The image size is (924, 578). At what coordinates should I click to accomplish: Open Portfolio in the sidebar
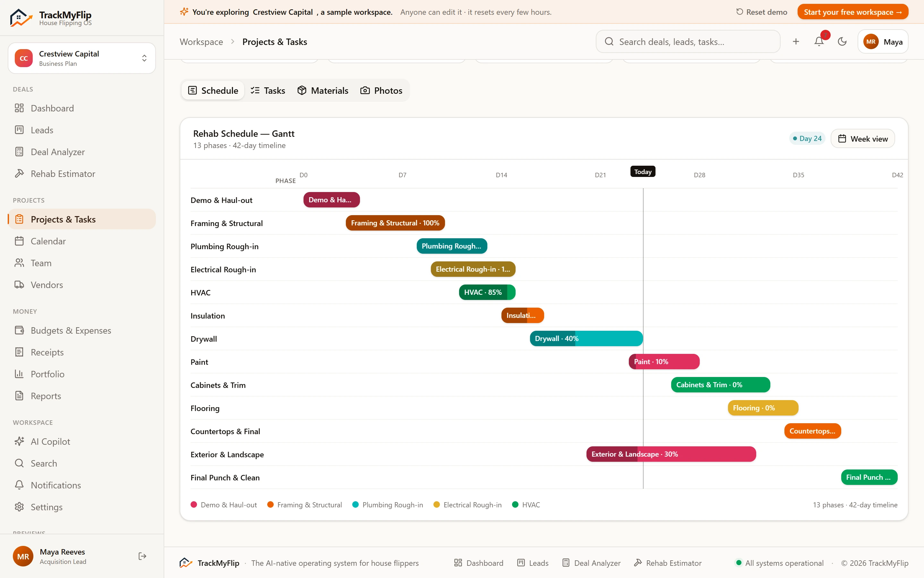coord(82,374)
